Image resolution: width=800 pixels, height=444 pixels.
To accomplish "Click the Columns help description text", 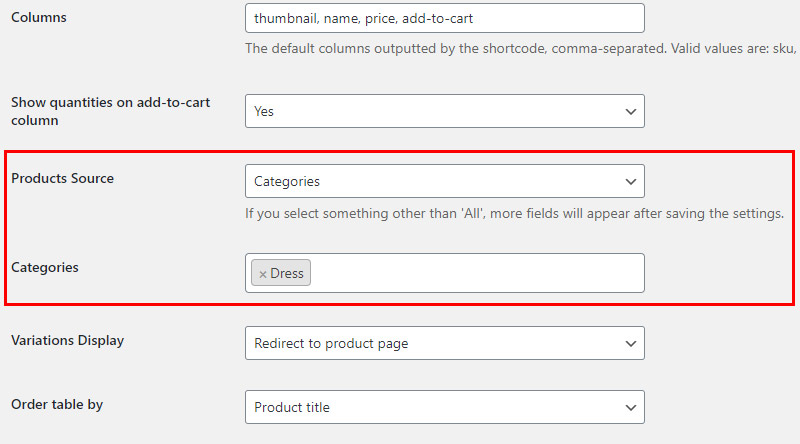I will point(520,48).
